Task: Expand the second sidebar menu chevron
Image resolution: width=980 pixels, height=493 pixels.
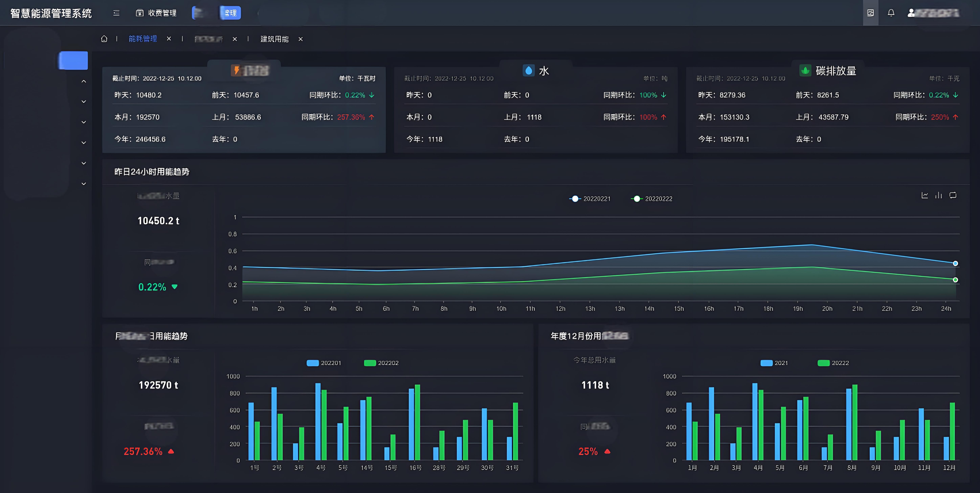Action: (84, 102)
